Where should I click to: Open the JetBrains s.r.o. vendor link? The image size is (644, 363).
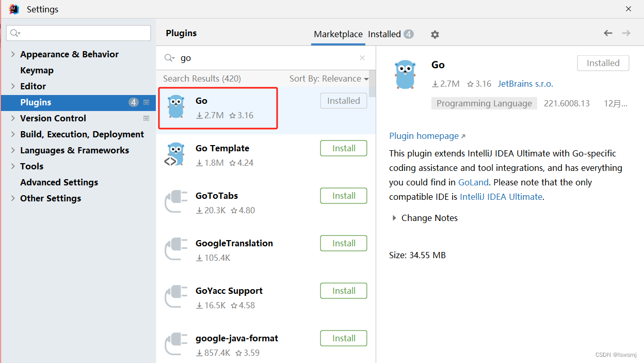pos(525,84)
